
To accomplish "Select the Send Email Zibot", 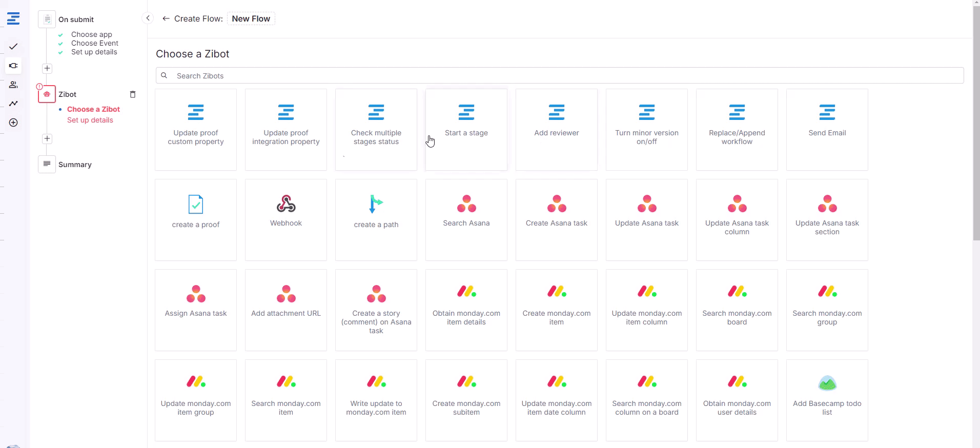I will (x=827, y=130).
